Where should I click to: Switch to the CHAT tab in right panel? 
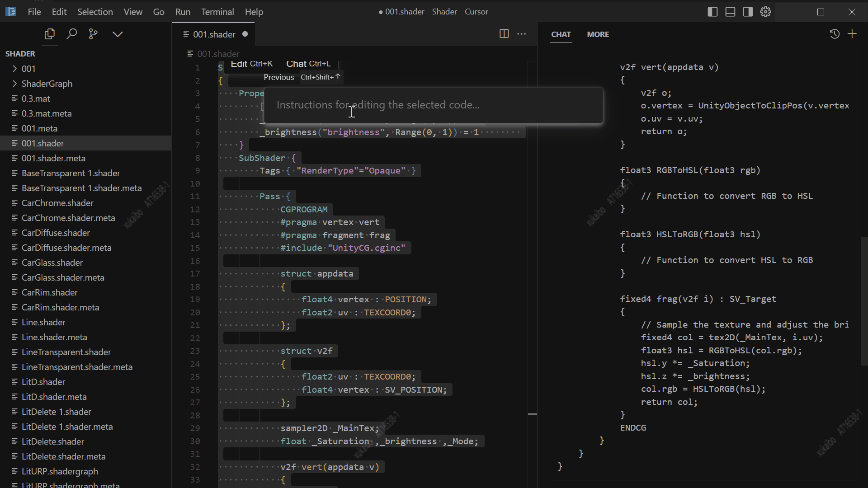pos(561,34)
